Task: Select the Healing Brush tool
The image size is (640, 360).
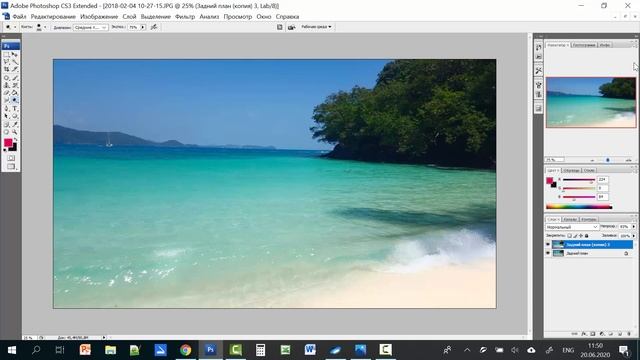Action: (6, 77)
